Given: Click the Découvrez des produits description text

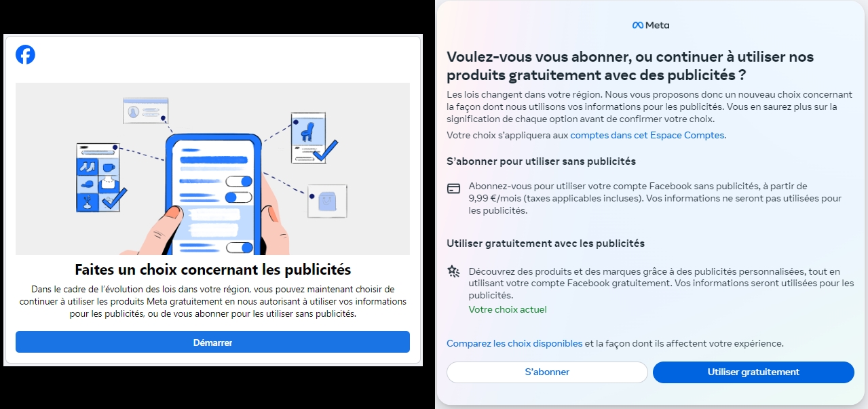Looking at the screenshot, I should click(661, 284).
